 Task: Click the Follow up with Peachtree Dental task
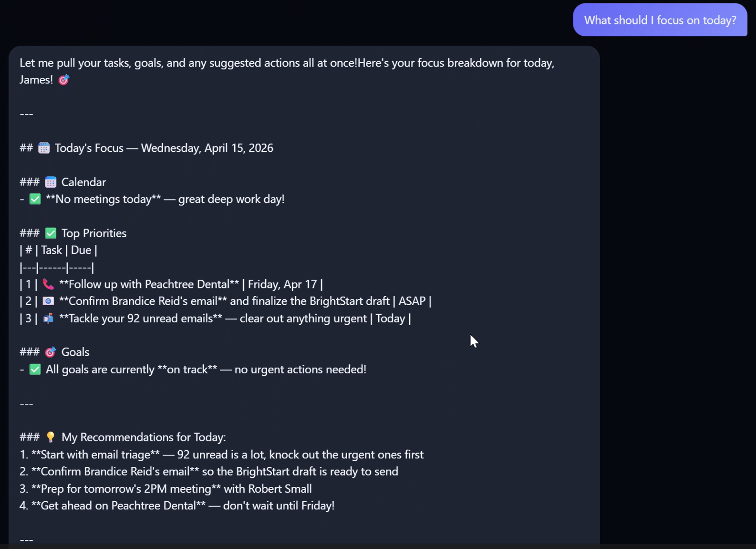click(x=149, y=284)
